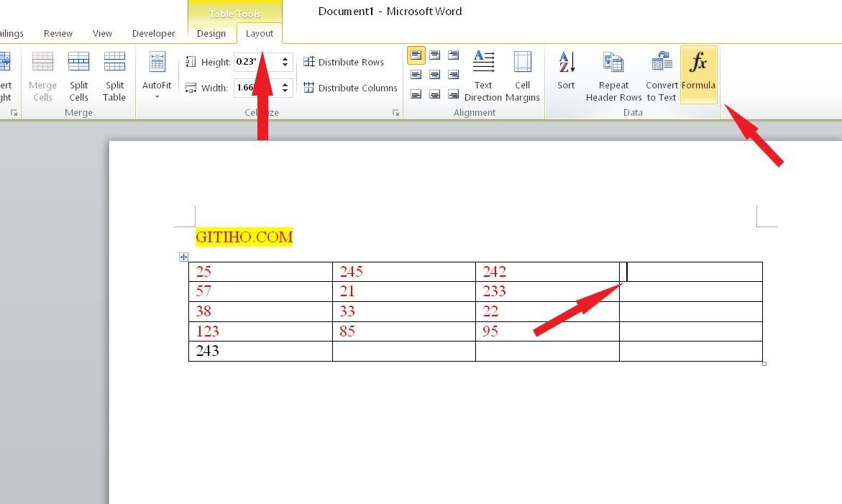Click the Sort icon
Viewport: 842px width, 504px height.
pyautogui.click(x=566, y=72)
